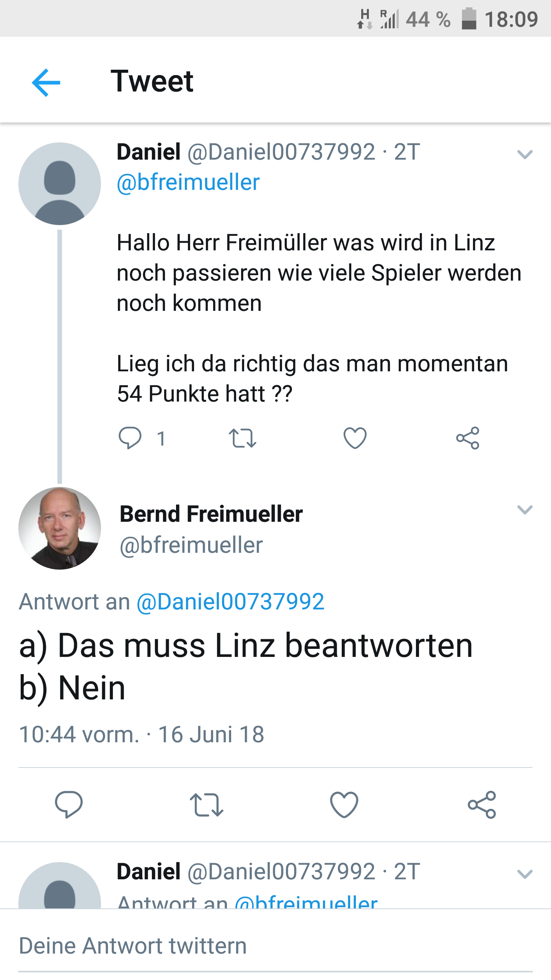Reply to Bernd Freimueller's answer
The height and width of the screenshot is (980, 551).
point(69,804)
